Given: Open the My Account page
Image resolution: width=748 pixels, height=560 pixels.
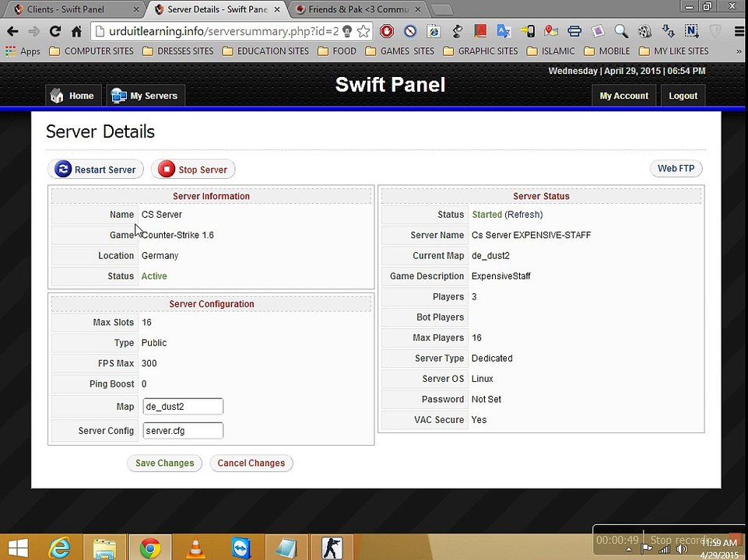Looking at the screenshot, I should pyautogui.click(x=624, y=96).
